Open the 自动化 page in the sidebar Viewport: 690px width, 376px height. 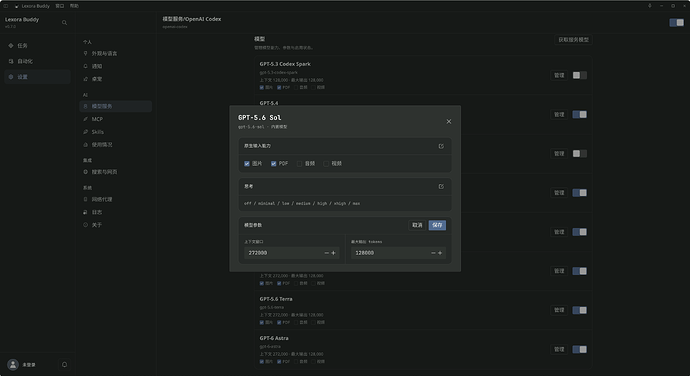[x=37, y=61]
